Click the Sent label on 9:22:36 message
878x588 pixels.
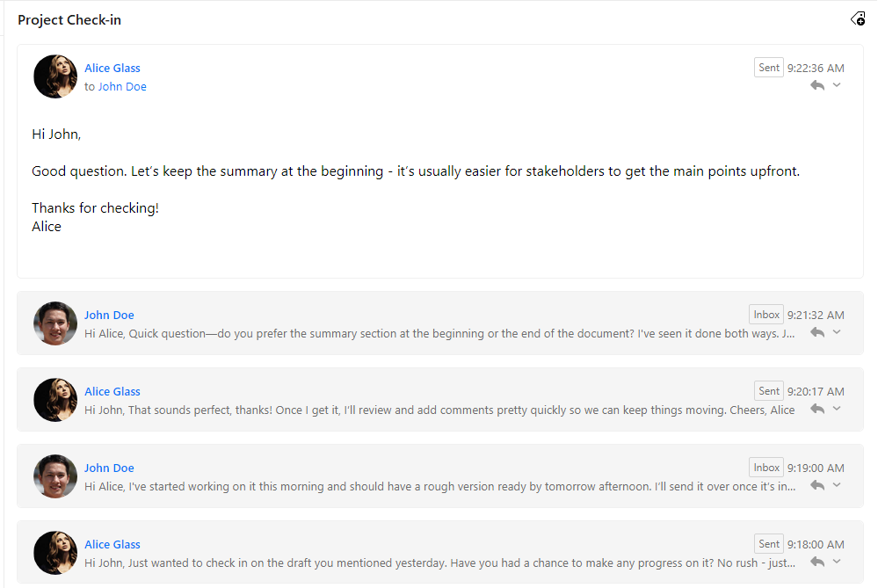[768, 68]
